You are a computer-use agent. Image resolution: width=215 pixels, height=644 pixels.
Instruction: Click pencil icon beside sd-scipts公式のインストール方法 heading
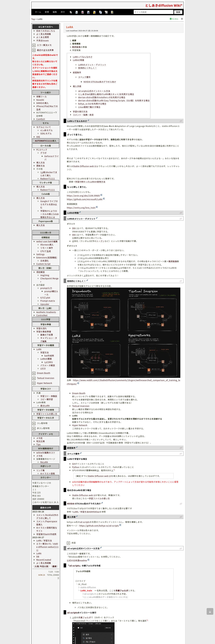tap(101, 548)
